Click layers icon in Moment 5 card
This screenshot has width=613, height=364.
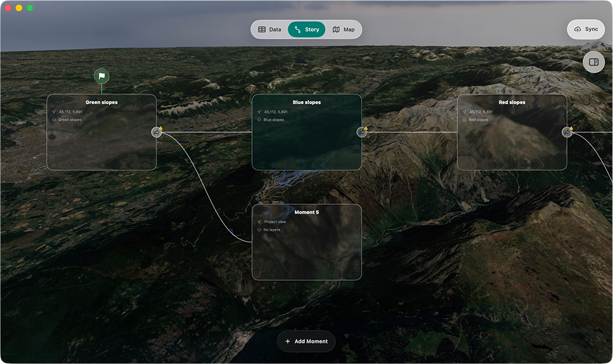(x=259, y=230)
